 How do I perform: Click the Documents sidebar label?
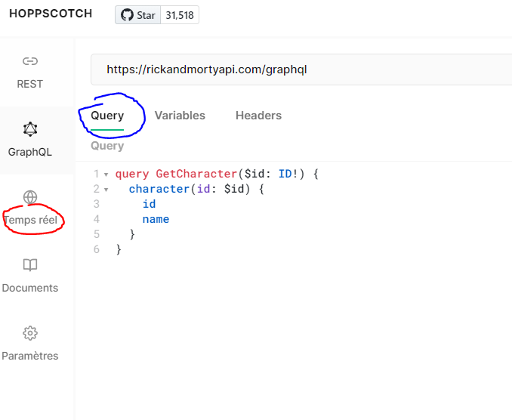pyautogui.click(x=30, y=288)
